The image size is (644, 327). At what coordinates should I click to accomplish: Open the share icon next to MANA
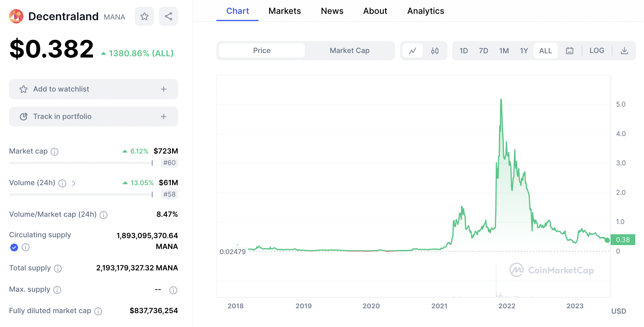pos(169,16)
